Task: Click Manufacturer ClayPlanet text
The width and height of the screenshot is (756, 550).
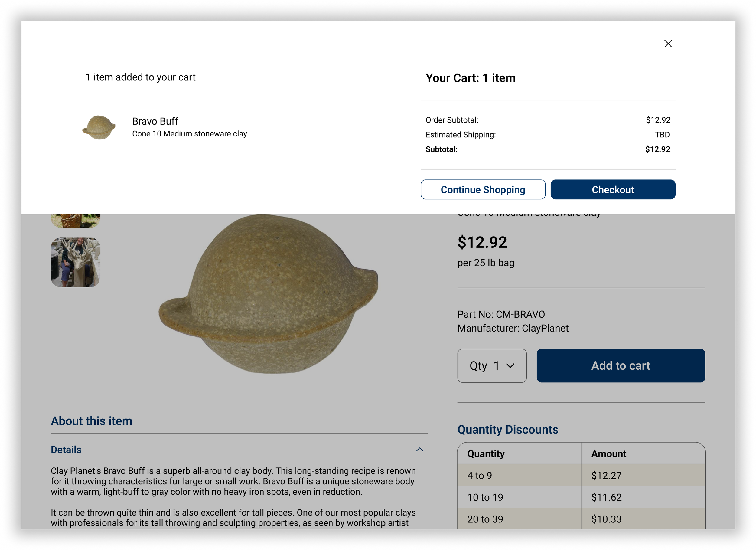Action: pos(513,328)
